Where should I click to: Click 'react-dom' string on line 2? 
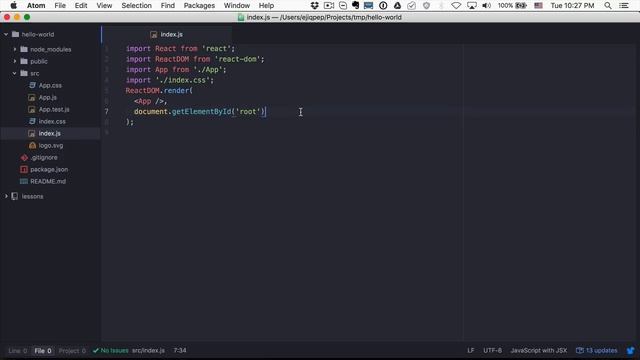(239, 59)
